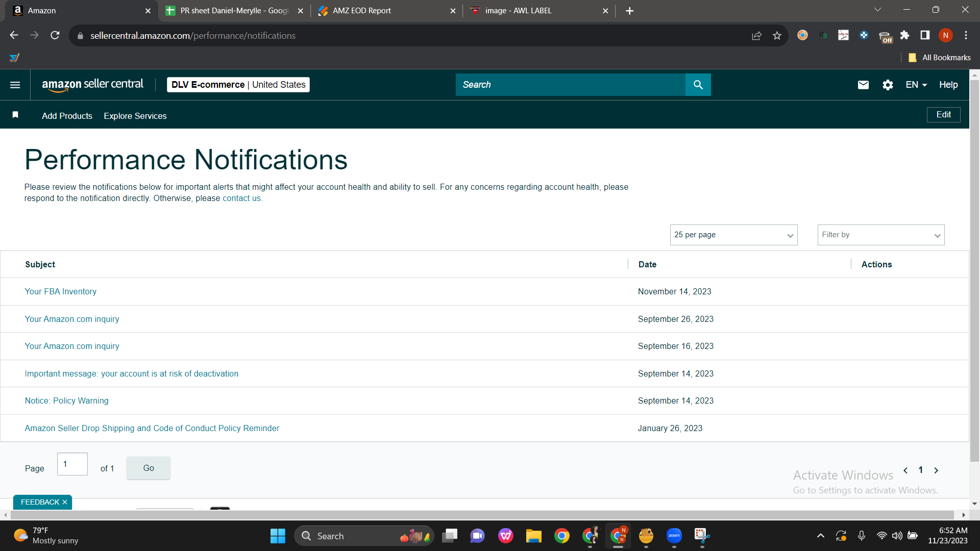Open the messages envelope icon
Image resolution: width=980 pixels, height=551 pixels.
863,85
